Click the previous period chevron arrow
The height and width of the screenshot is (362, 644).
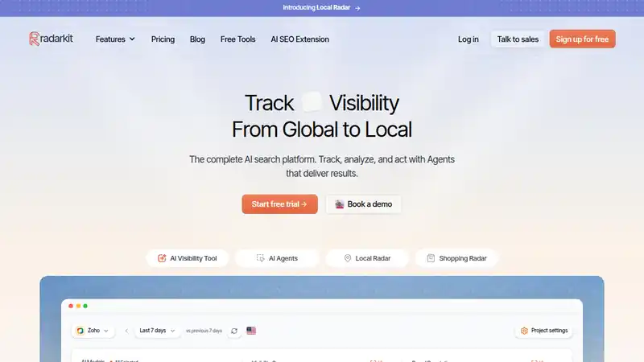[x=126, y=331]
